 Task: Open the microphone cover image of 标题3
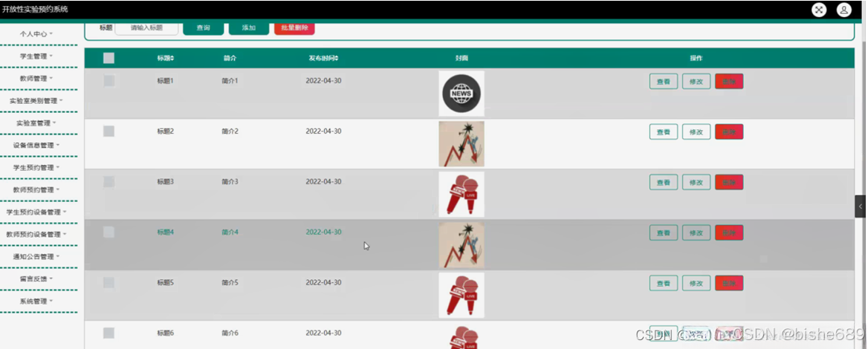[x=461, y=194]
